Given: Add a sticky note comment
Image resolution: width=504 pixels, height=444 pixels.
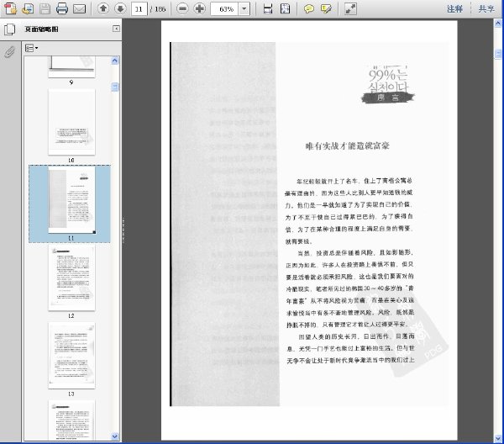Looking at the screenshot, I should tap(308, 8).
